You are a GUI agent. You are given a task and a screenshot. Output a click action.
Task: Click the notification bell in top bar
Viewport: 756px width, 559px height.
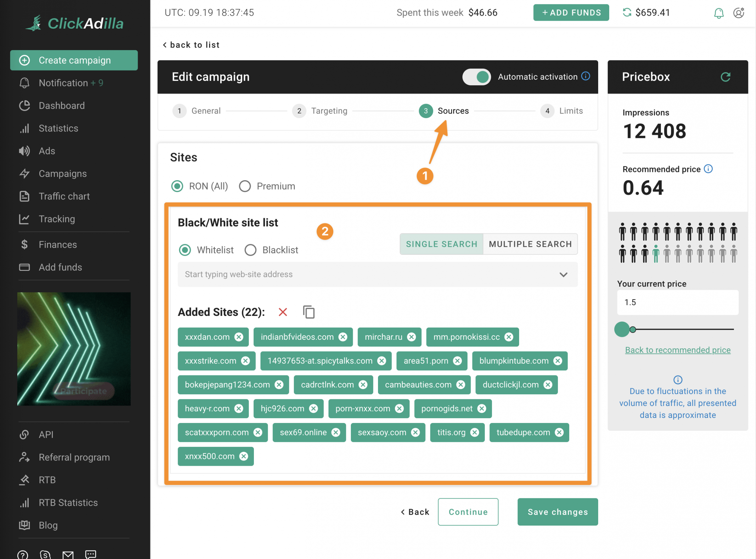[719, 13]
